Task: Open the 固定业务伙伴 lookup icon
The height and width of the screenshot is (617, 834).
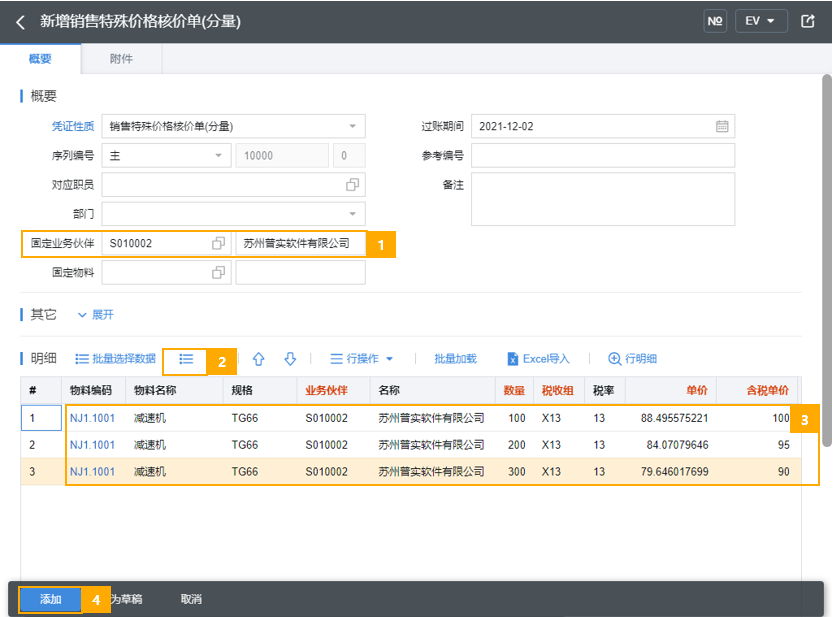Action: click(x=218, y=244)
